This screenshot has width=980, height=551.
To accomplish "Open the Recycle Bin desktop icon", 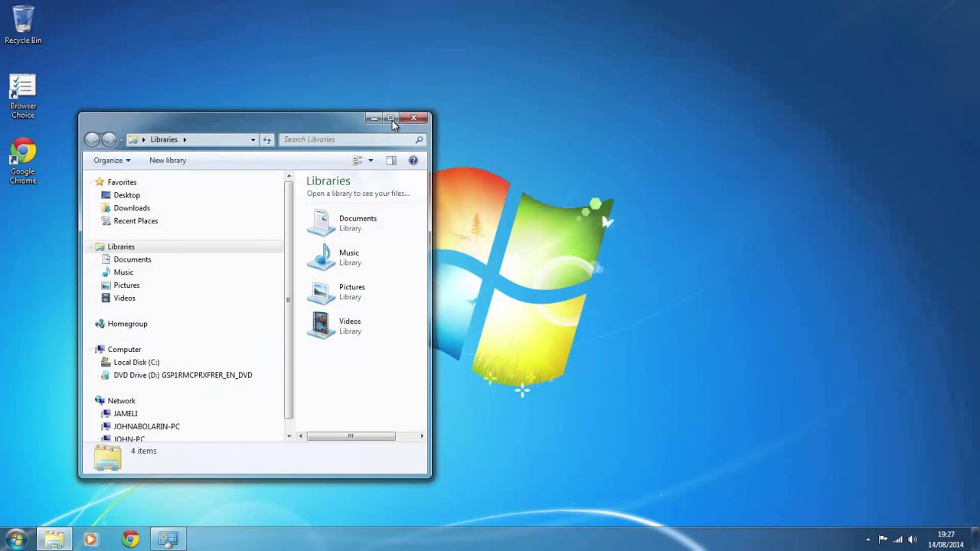I will tap(23, 24).
